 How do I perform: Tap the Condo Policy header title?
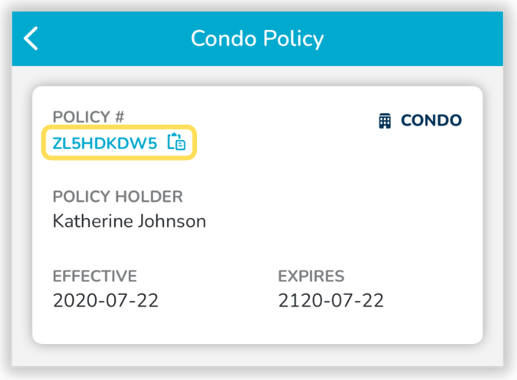point(257,39)
